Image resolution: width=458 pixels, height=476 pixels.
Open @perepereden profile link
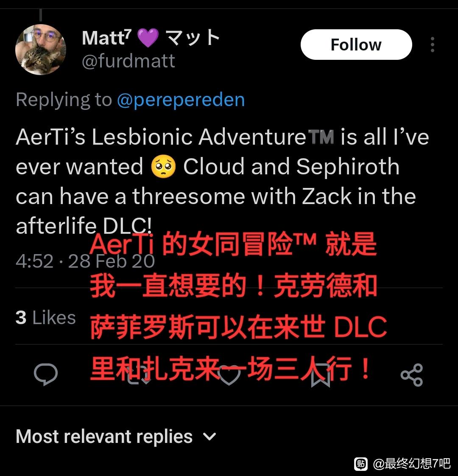pyautogui.click(x=181, y=100)
